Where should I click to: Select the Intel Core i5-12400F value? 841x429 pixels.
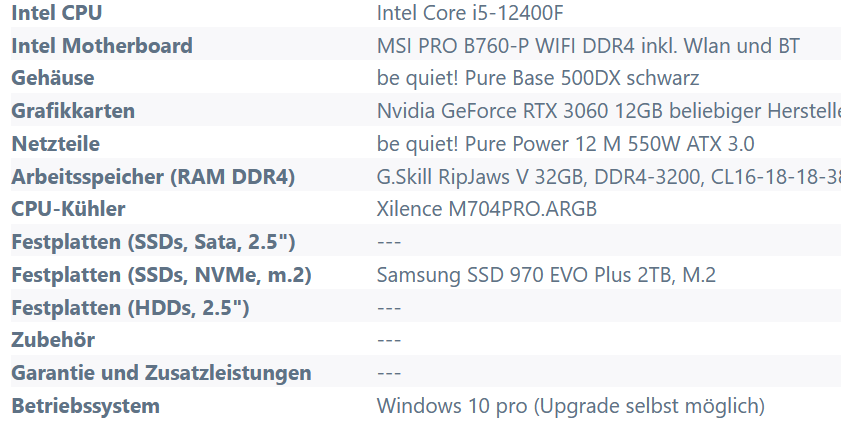tap(470, 13)
